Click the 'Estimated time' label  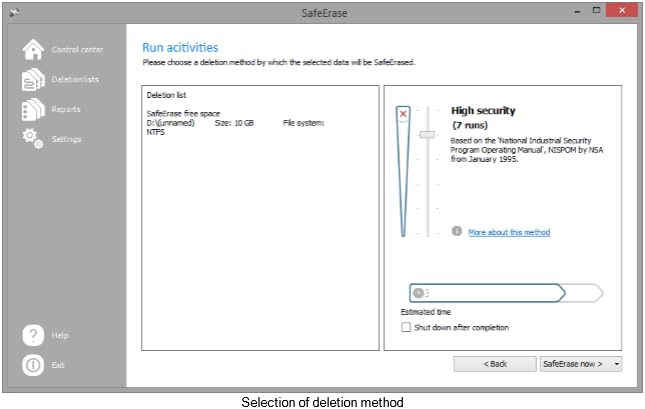tap(426, 312)
